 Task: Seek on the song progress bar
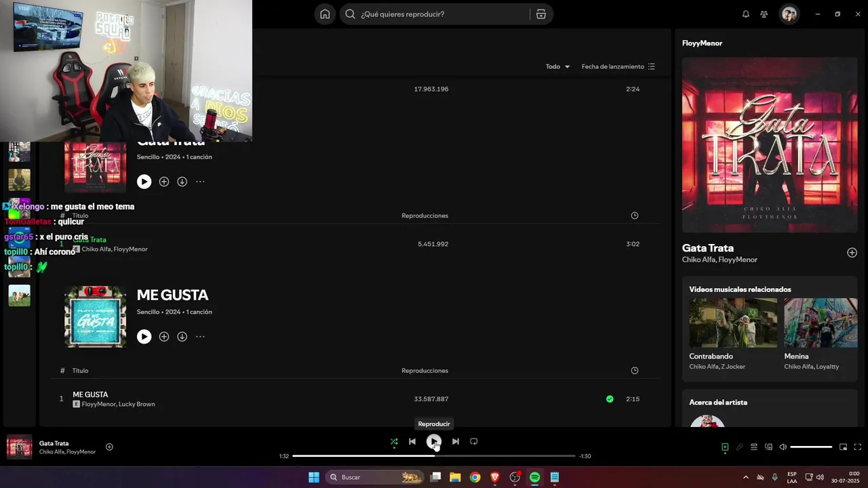pos(434,456)
